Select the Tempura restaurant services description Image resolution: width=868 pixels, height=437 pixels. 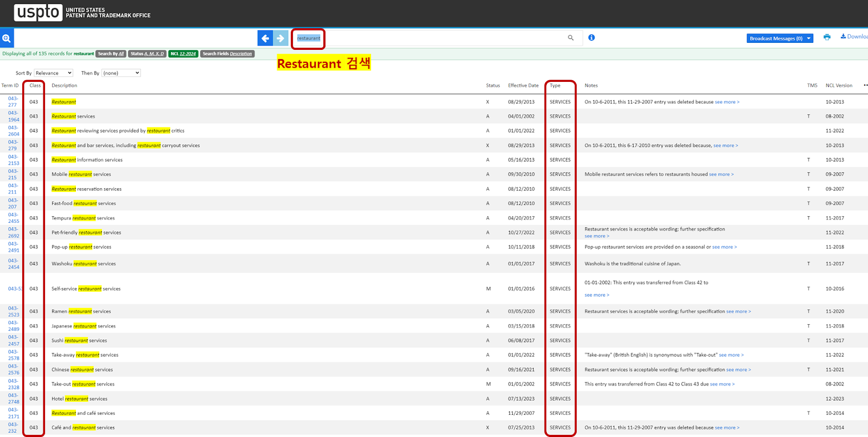point(83,218)
